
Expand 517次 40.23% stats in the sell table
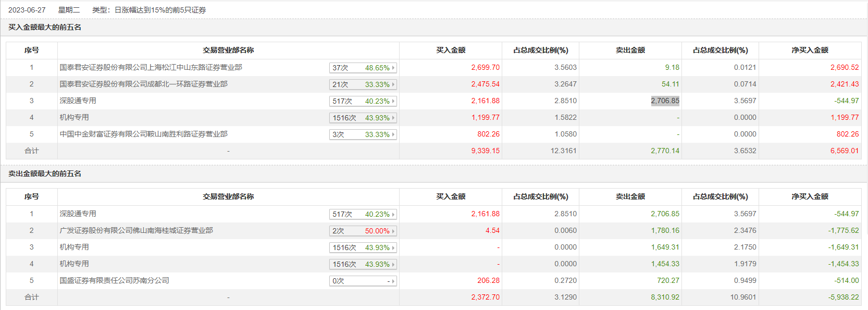click(x=363, y=214)
